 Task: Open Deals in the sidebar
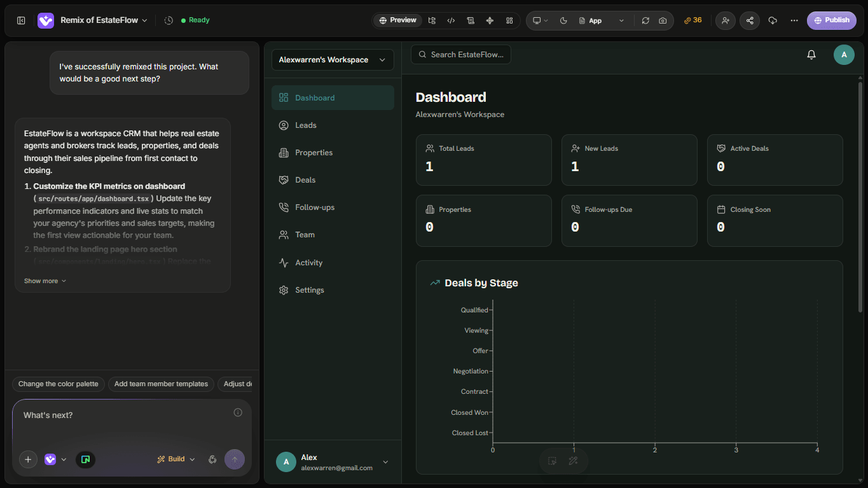pos(333,180)
